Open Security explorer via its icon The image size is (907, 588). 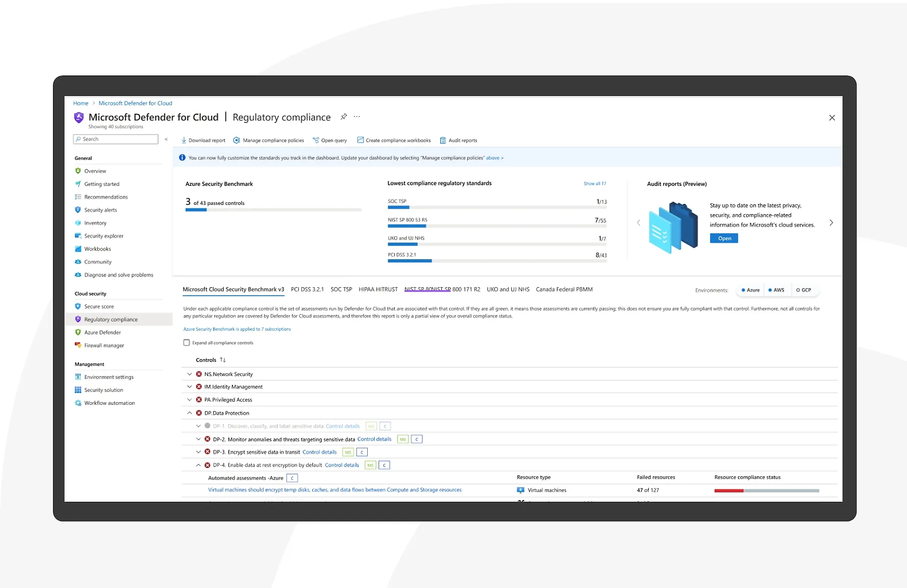click(78, 236)
